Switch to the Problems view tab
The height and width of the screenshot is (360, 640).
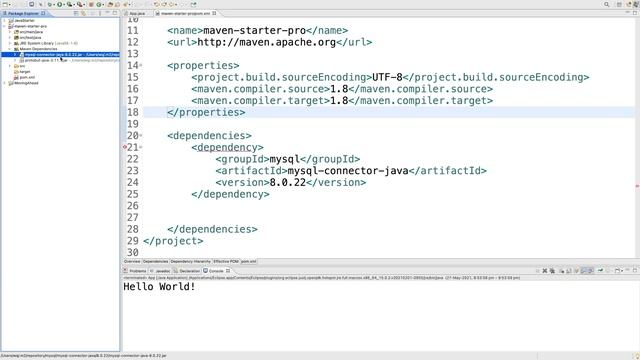coord(135,271)
